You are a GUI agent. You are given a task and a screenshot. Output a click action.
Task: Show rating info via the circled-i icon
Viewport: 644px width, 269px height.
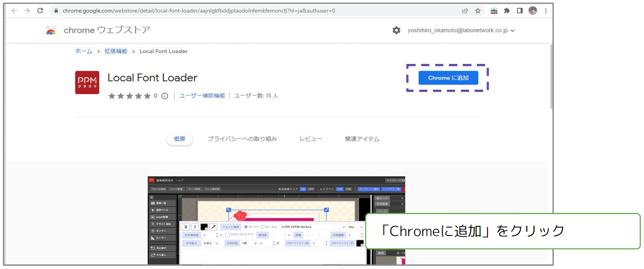pyautogui.click(x=165, y=96)
